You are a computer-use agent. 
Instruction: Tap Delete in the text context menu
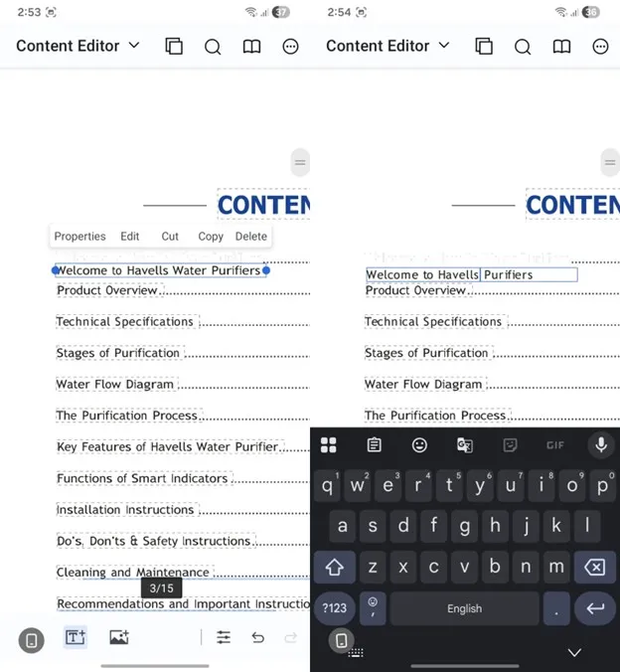pyautogui.click(x=250, y=237)
